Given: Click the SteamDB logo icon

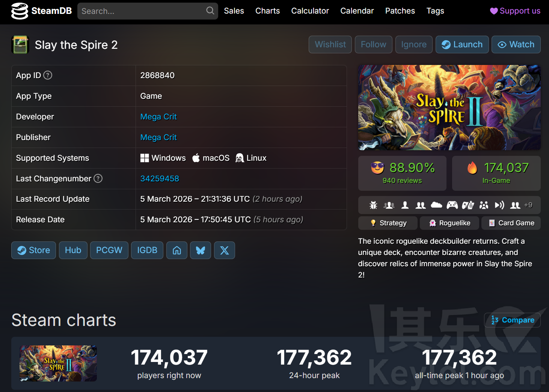Looking at the screenshot, I should click(20, 11).
